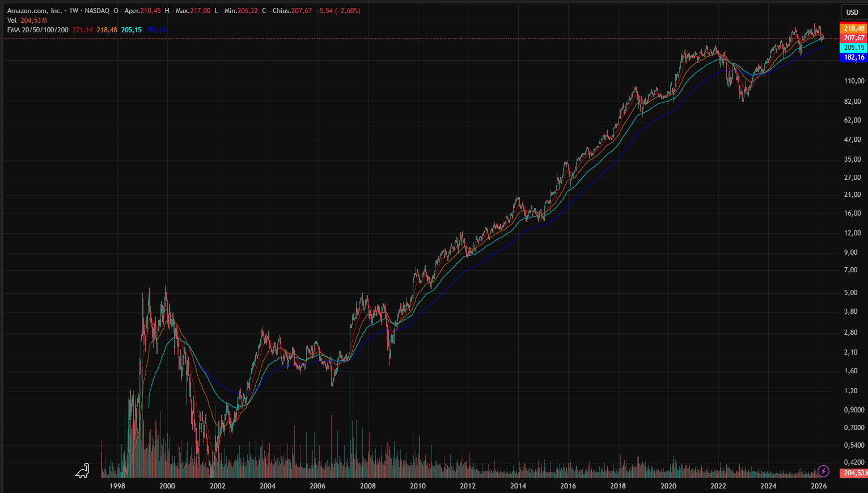Viewport: 868px width, 493px height.
Task: Click the open price value 210,45
Action: click(x=151, y=11)
